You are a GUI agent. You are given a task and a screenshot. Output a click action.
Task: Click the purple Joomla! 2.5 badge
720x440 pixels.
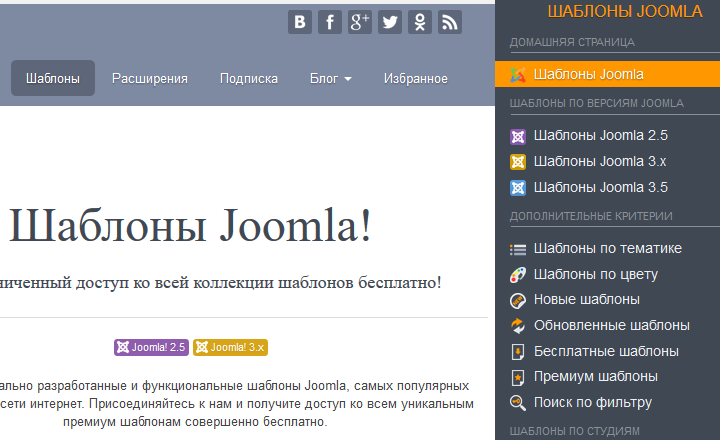click(152, 347)
